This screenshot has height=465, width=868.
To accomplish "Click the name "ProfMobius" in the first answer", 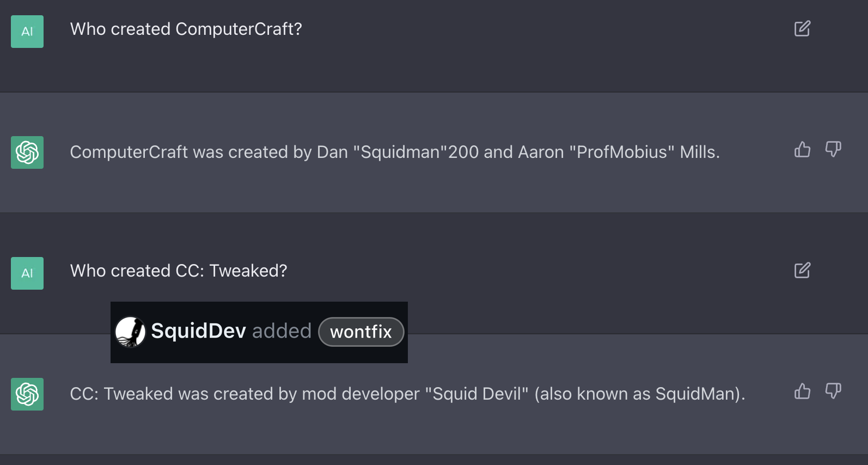I will pos(621,152).
